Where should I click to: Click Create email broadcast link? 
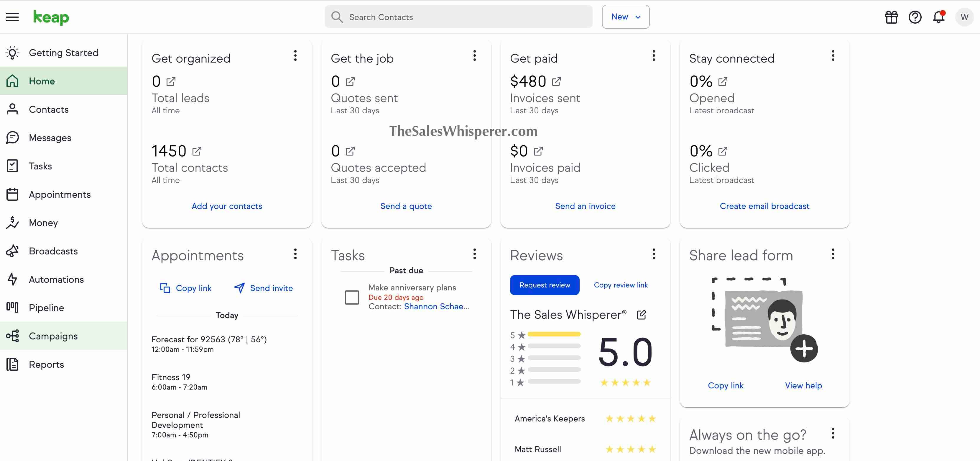764,206
